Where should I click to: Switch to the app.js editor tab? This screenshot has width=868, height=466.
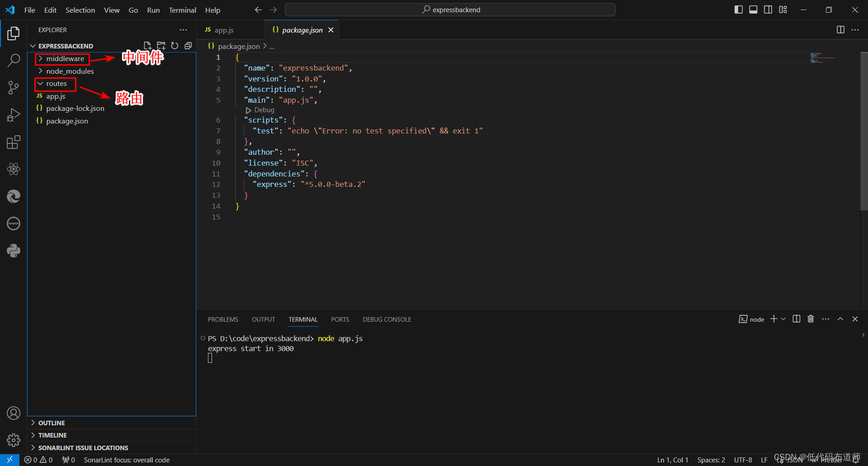[x=224, y=30]
